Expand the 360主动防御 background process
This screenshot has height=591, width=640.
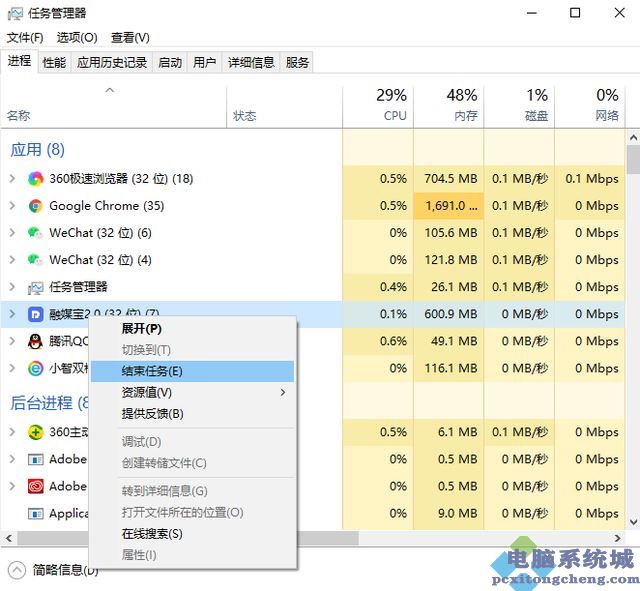12,432
